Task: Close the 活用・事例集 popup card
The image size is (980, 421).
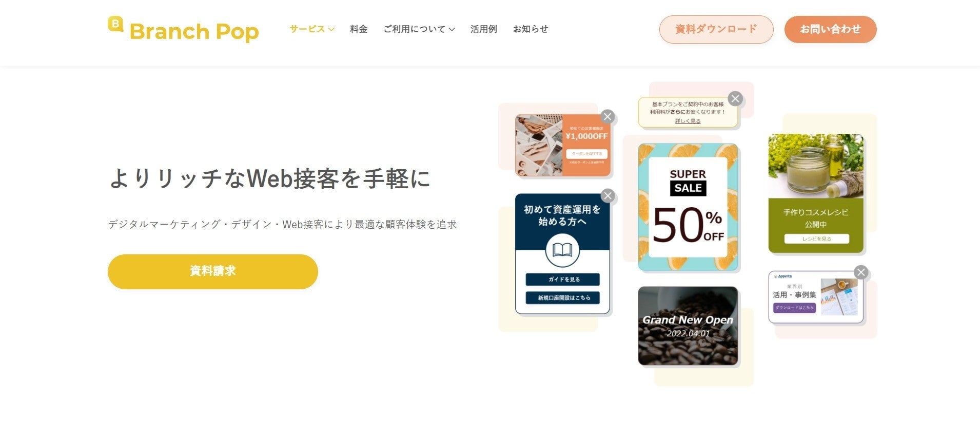Action: click(x=861, y=272)
